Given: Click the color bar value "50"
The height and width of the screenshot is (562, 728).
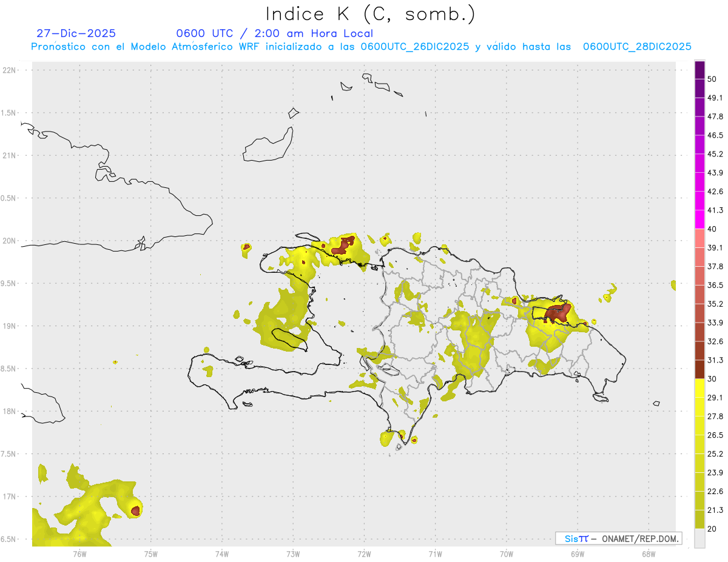Looking at the screenshot, I should click(x=713, y=79).
